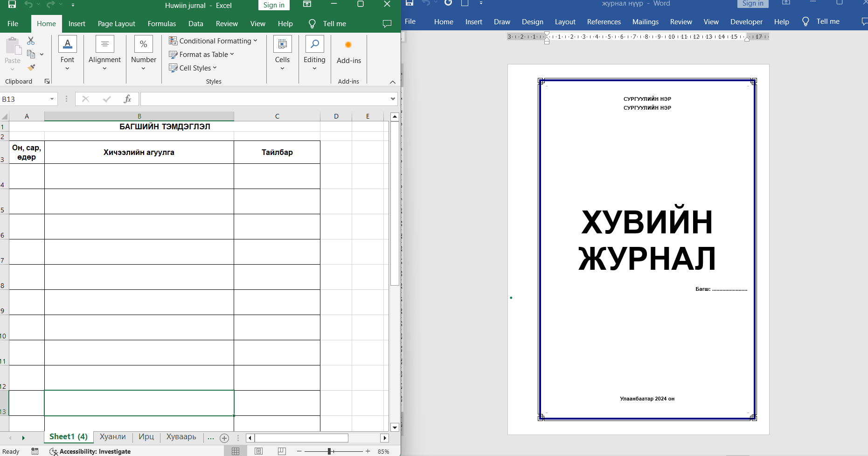868x456 pixels.
Task: Collapse the Excel ribbon with the caret
Action: tap(393, 82)
